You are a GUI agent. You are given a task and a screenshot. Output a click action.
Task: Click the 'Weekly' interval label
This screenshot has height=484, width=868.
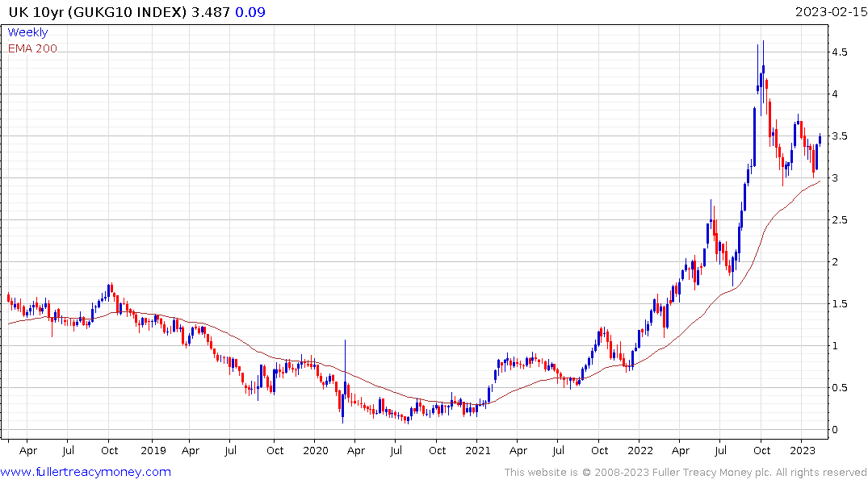pos(27,32)
